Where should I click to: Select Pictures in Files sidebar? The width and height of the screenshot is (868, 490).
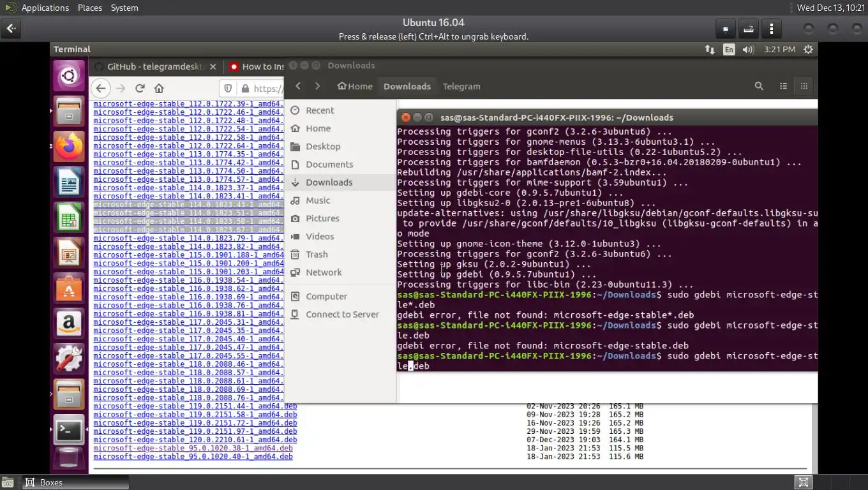(x=340, y=218)
